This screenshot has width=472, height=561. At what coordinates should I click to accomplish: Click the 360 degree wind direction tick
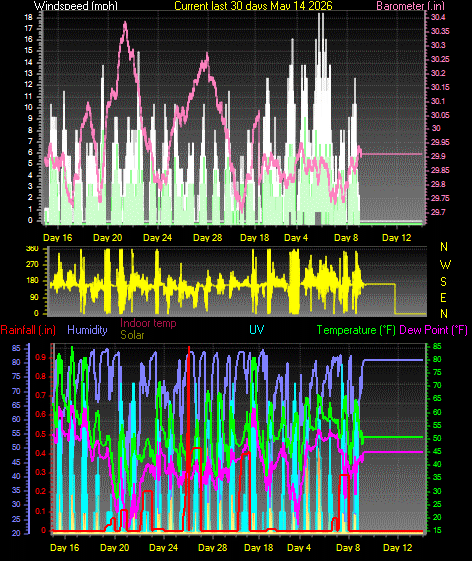(x=33, y=249)
